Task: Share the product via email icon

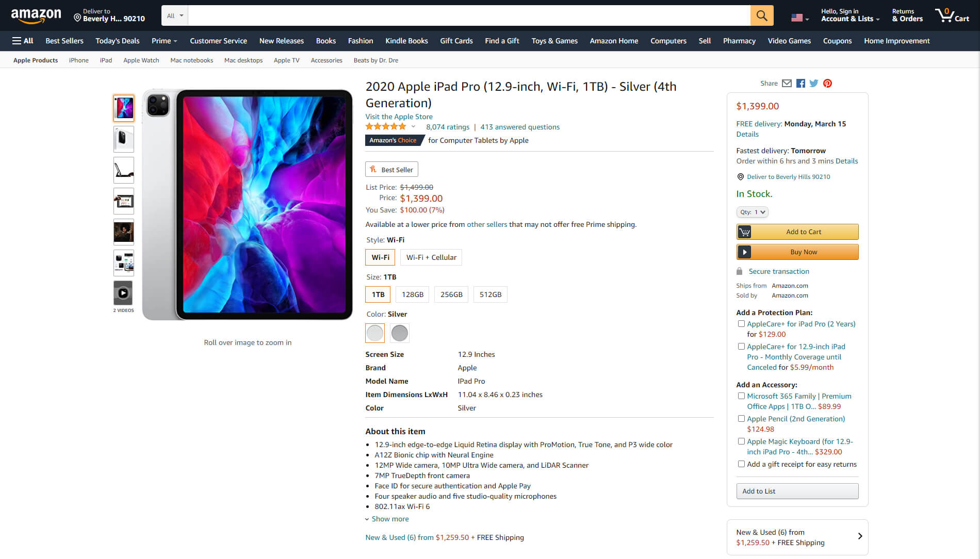Action: [x=787, y=83]
